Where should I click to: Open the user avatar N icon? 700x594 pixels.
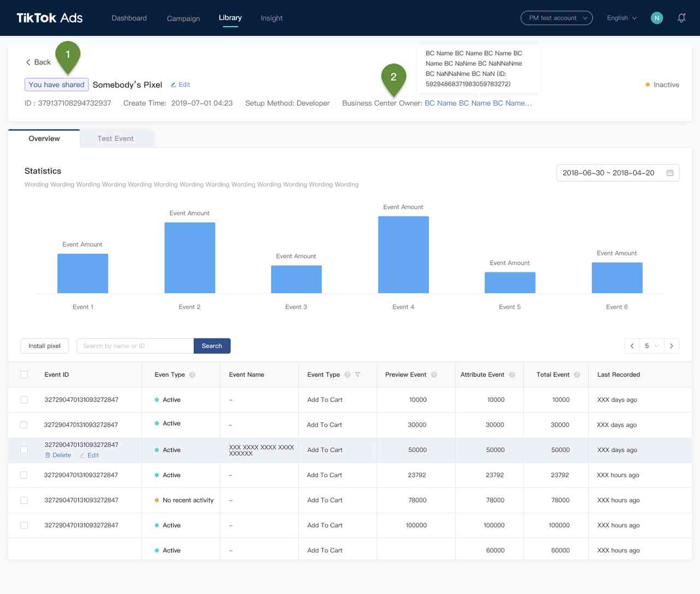tap(657, 18)
